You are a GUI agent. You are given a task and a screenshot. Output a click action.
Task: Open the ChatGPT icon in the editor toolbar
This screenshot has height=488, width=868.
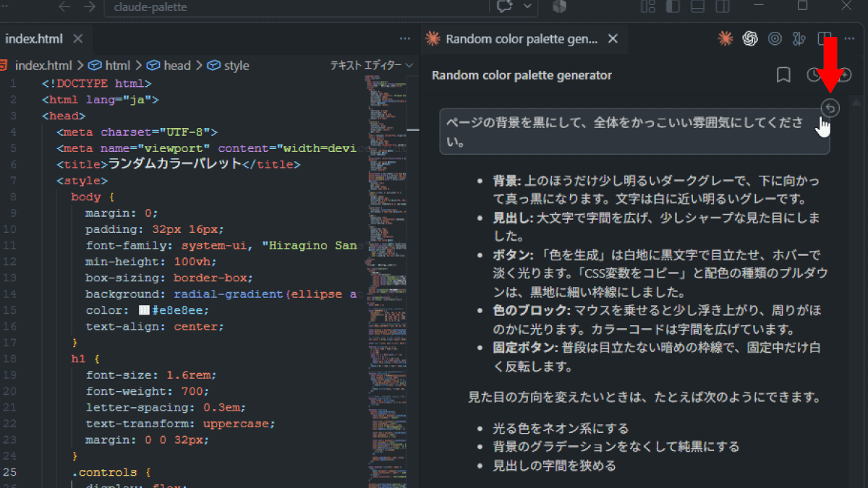pos(749,38)
